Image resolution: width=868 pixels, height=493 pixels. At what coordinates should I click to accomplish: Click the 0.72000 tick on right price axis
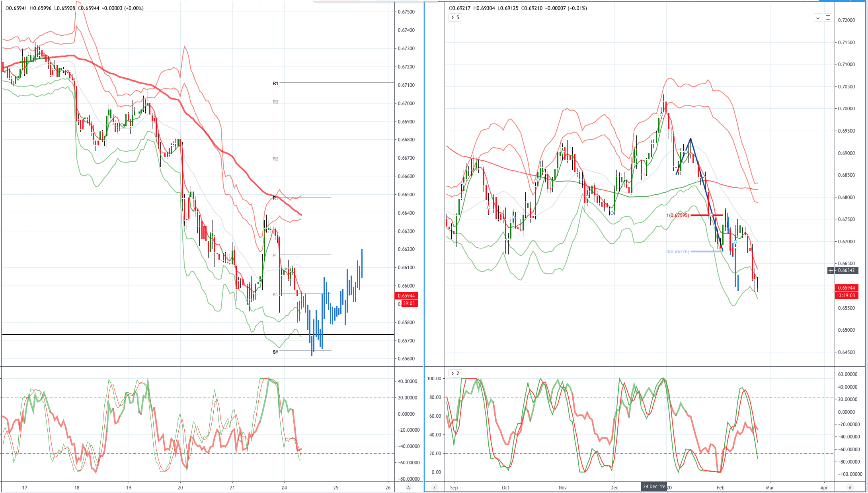847,20
